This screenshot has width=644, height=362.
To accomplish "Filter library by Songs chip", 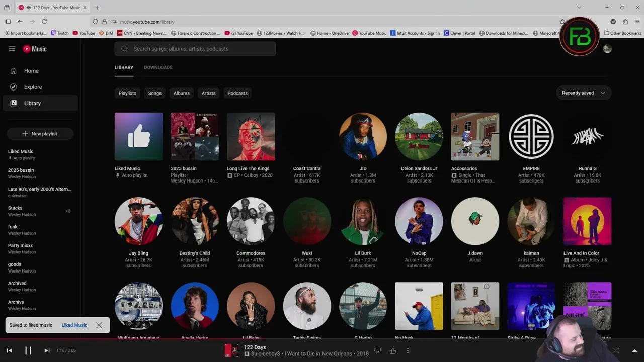I will click(155, 93).
